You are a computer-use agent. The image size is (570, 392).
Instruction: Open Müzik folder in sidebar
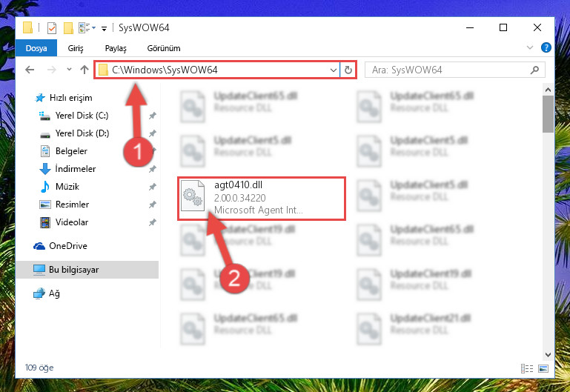click(x=67, y=187)
